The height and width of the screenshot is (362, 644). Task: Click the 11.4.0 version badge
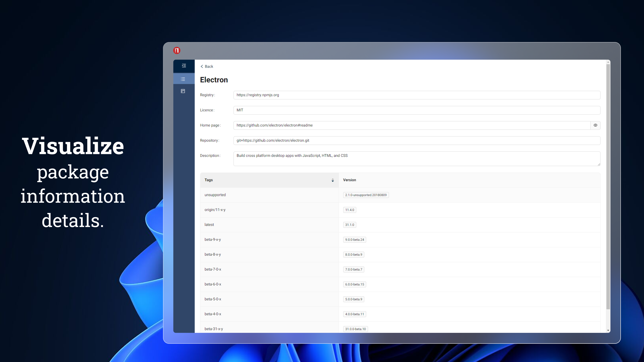pyautogui.click(x=350, y=210)
